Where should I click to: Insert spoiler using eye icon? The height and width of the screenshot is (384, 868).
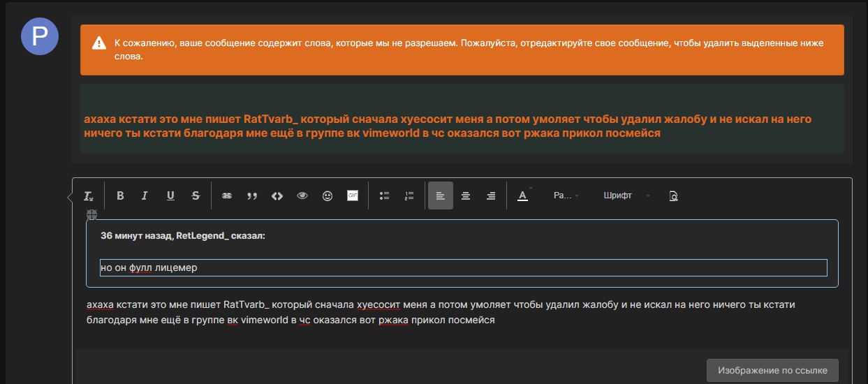tap(302, 195)
